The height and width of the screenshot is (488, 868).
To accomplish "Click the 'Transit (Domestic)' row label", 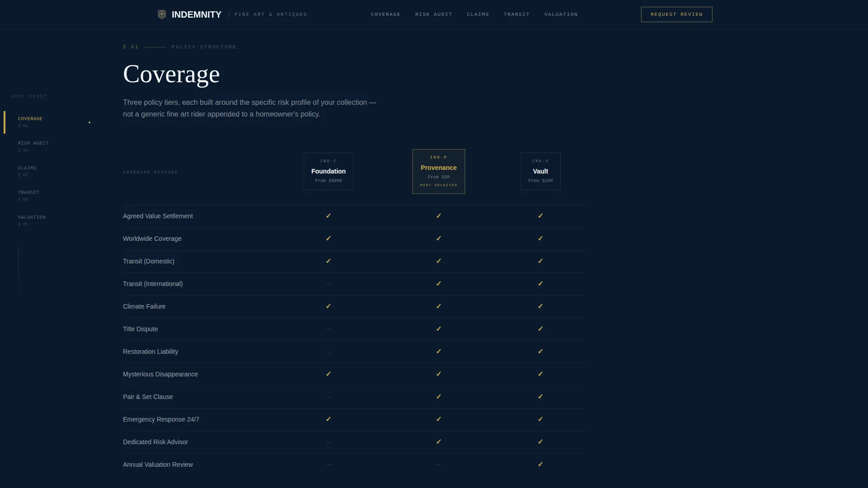I will 148,261.
